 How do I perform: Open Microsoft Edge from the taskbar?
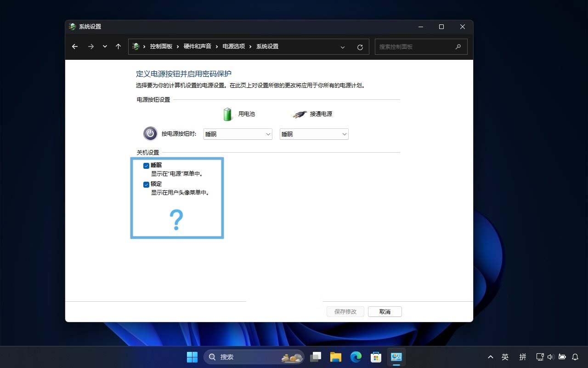pyautogui.click(x=356, y=357)
